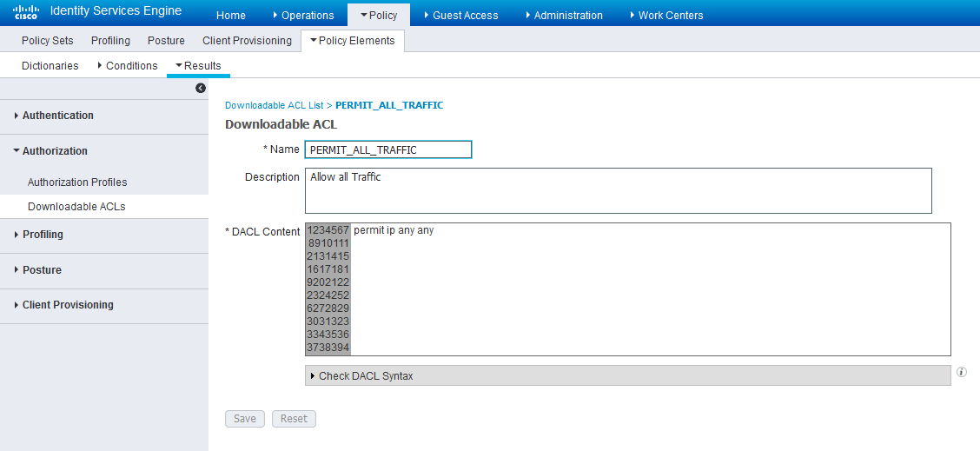The width and height of the screenshot is (980, 451).
Task: Click the Name input field
Action: tap(388, 149)
